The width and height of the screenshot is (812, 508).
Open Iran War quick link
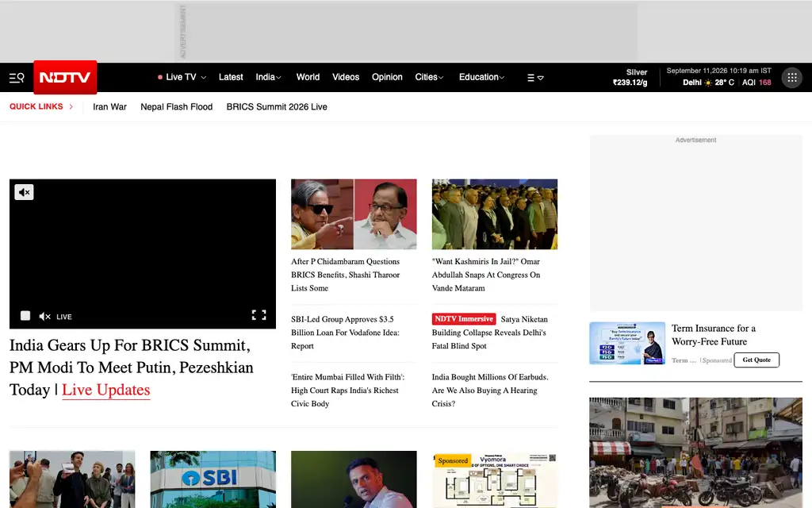click(109, 107)
